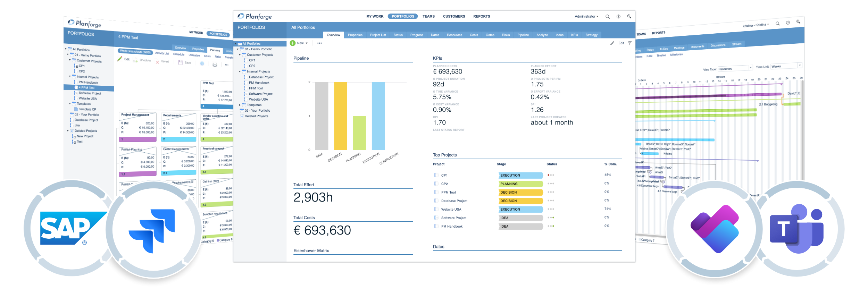The height and width of the screenshot is (289, 868).
Task: Collapse the Customer Projects tree node
Action: pyautogui.click(x=240, y=55)
